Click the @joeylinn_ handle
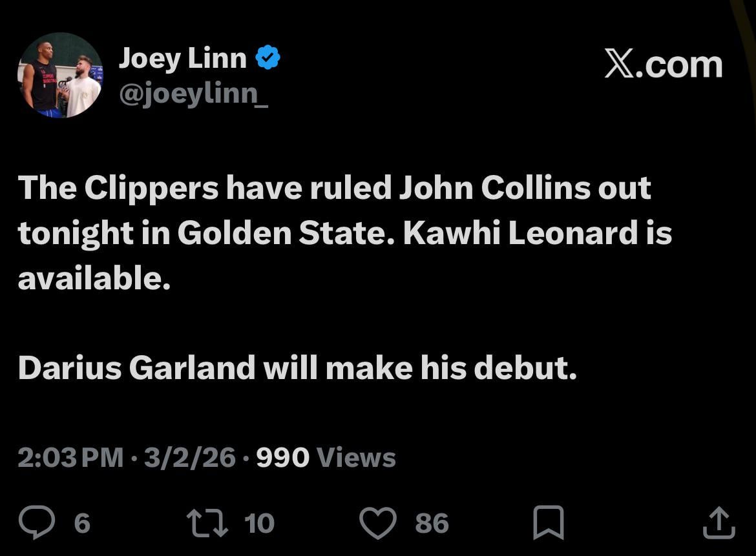This screenshot has width=756, height=556. click(194, 94)
